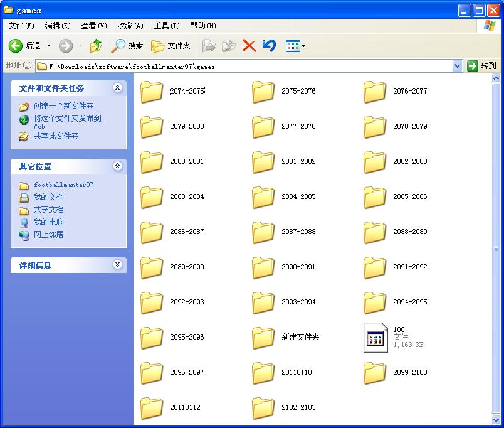504x428 pixels.
Task: Select the 2094-2095 folder label
Action: 410,302
